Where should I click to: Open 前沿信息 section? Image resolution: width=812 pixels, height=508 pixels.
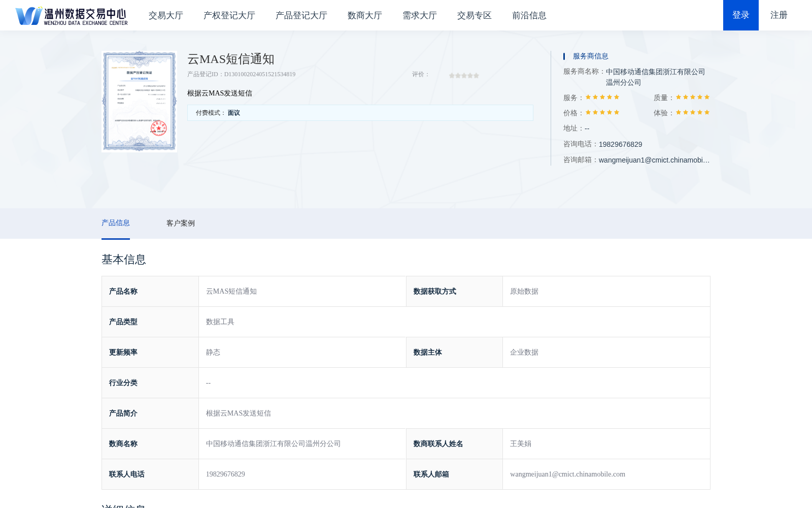pyautogui.click(x=529, y=15)
